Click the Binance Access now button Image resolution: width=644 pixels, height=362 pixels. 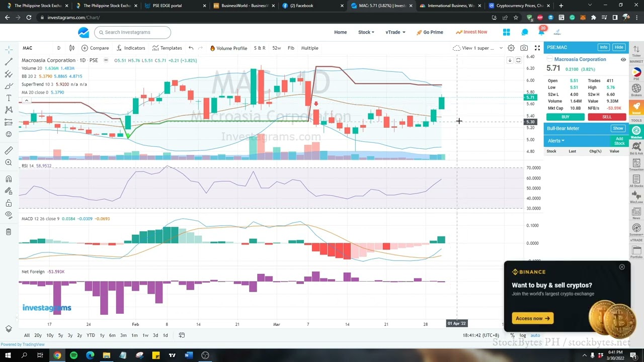(532, 318)
